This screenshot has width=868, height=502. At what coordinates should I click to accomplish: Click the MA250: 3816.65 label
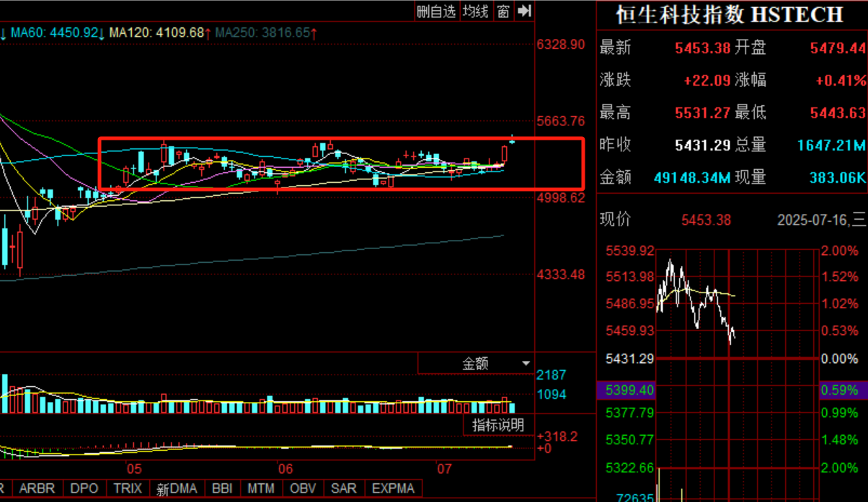[266, 32]
